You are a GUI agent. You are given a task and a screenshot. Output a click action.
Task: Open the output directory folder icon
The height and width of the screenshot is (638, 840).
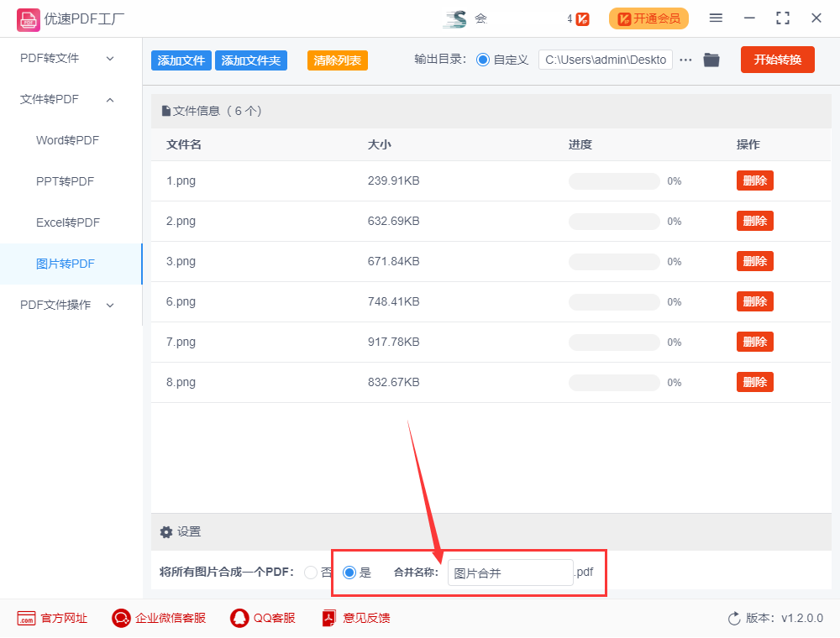tap(711, 60)
